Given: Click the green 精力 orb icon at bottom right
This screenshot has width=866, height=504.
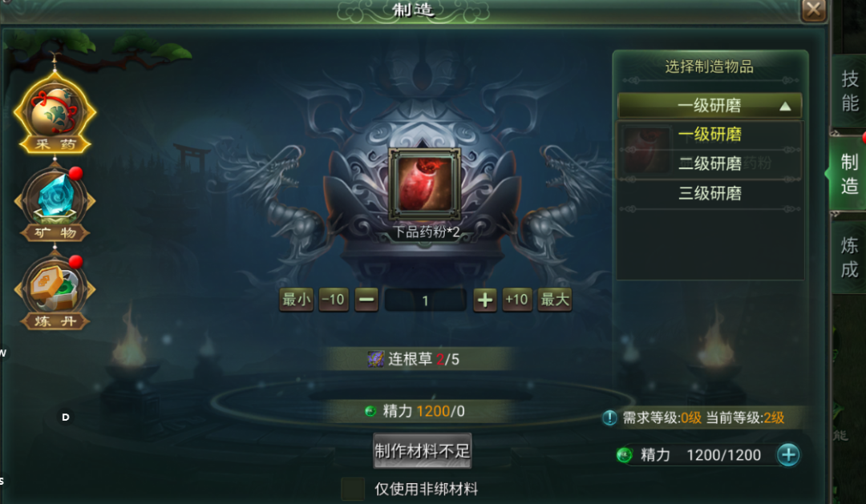Looking at the screenshot, I should [x=624, y=455].
